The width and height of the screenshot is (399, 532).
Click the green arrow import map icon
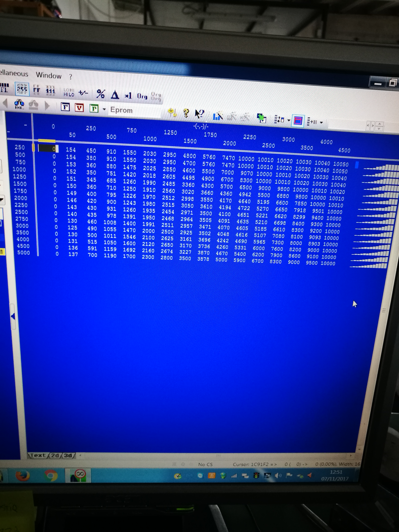coord(261,118)
